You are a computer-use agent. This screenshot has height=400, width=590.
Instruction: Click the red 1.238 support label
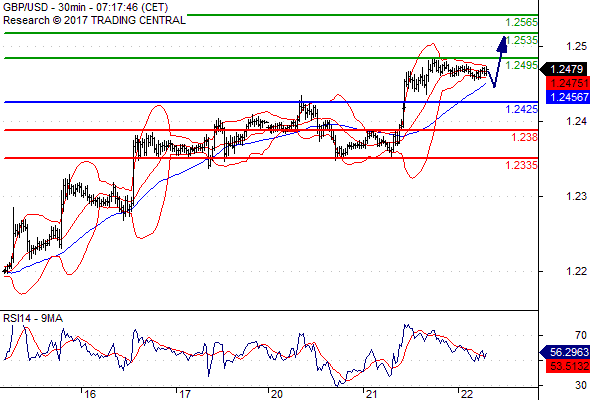(x=524, y=137)
